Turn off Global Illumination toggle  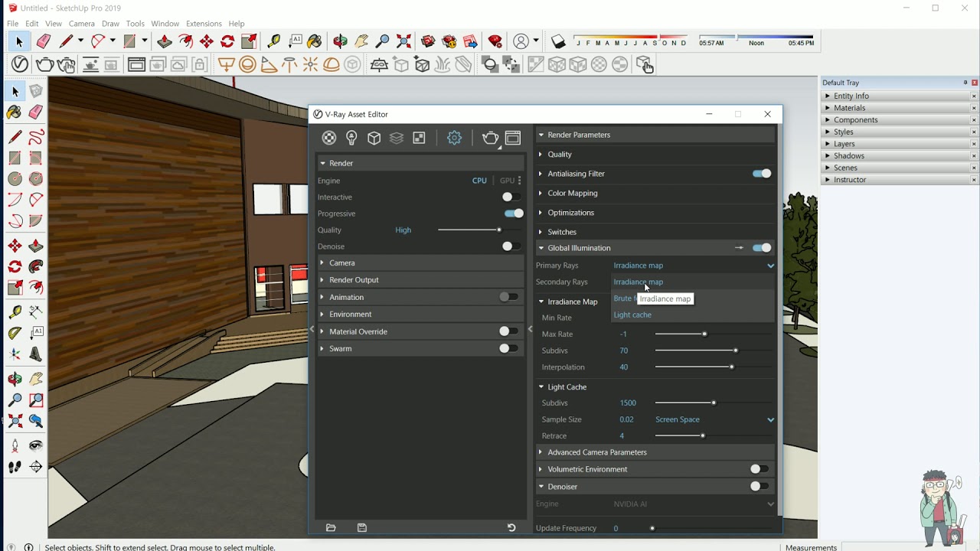click(x=762, y=248)
